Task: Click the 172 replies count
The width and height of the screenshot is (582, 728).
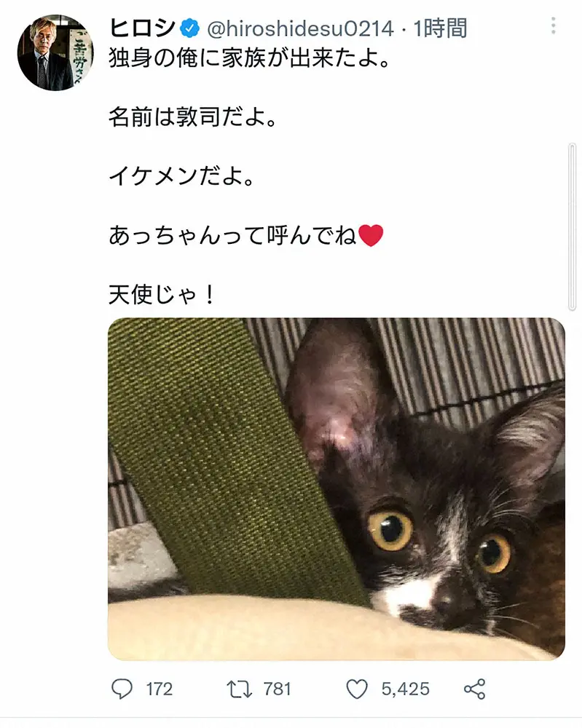Action: tap(160, 689)
